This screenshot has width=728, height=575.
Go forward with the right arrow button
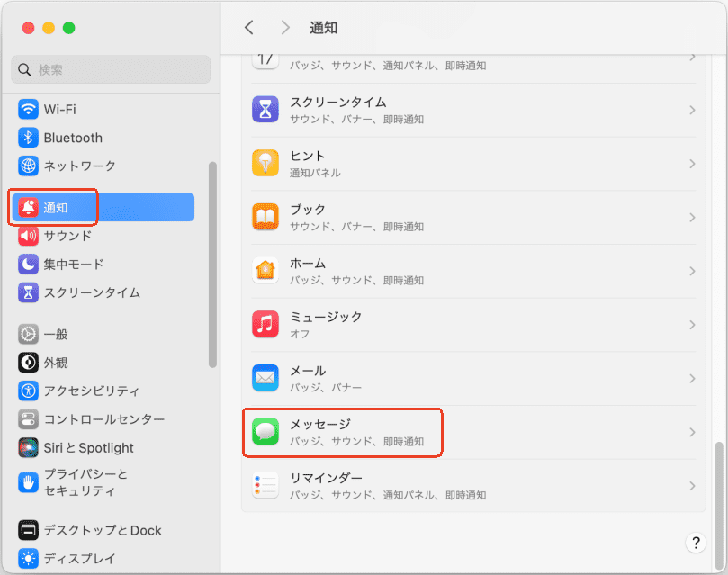tap(285, 27)
